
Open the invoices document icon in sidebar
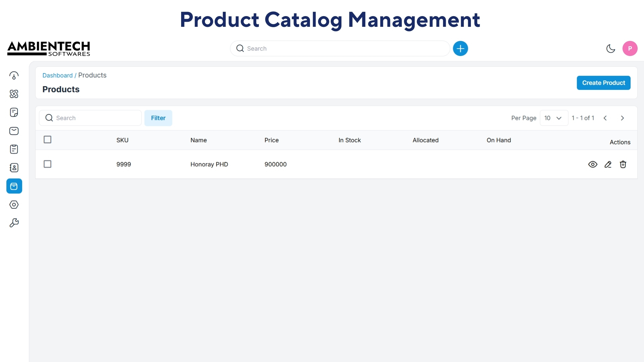click(x=14, y=112)
